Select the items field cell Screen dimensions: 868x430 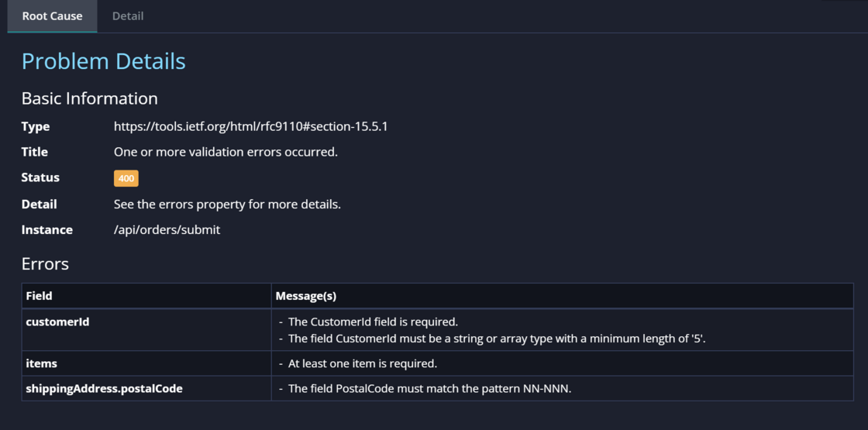(146, 363)
